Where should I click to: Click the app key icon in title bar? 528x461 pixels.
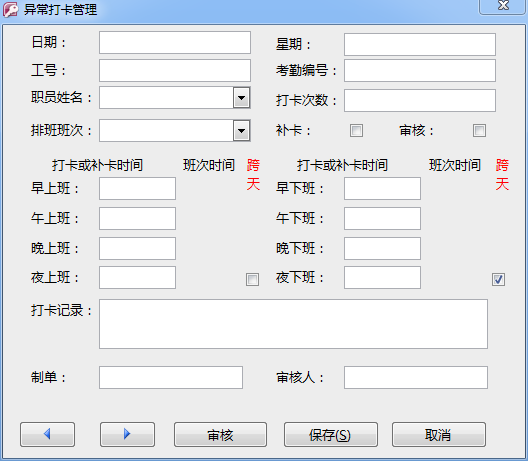pos(10,9)
